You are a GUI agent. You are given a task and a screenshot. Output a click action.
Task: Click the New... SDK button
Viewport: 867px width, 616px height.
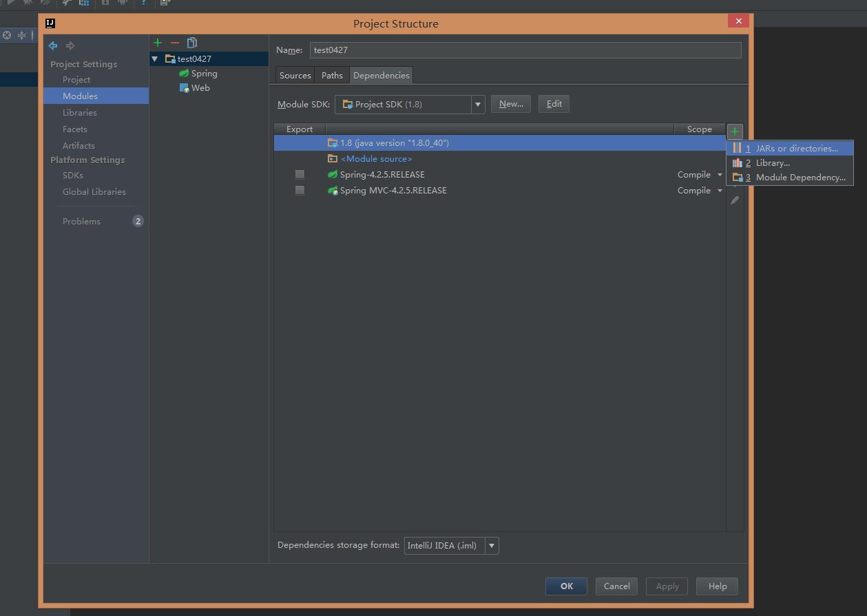click(x=511, y=104)
